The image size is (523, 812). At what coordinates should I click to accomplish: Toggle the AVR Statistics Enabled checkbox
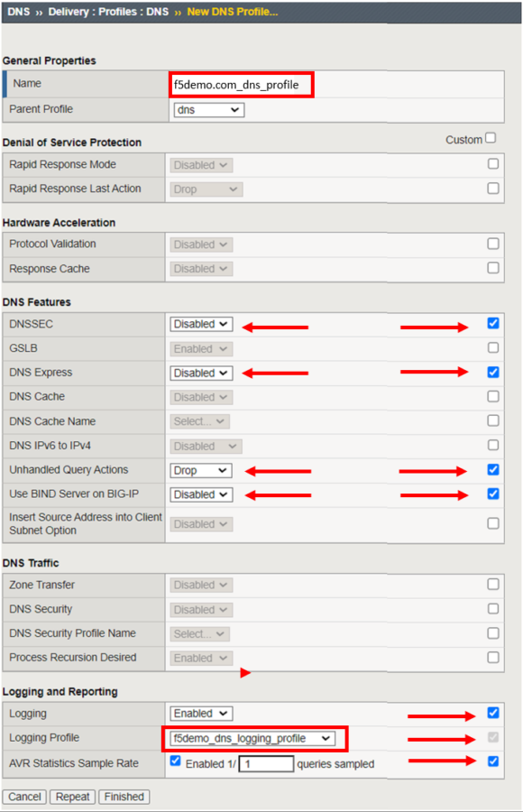(x=174, y=761)
